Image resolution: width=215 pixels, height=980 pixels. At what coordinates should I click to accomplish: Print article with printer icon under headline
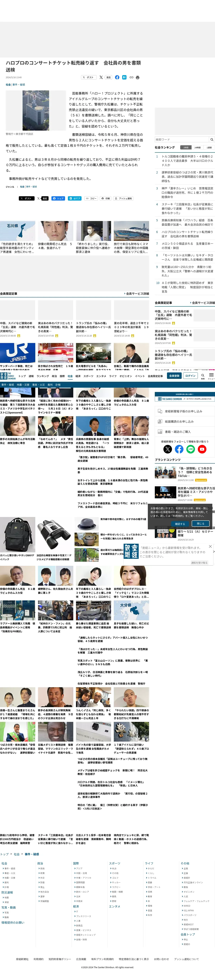pos(137,77)
